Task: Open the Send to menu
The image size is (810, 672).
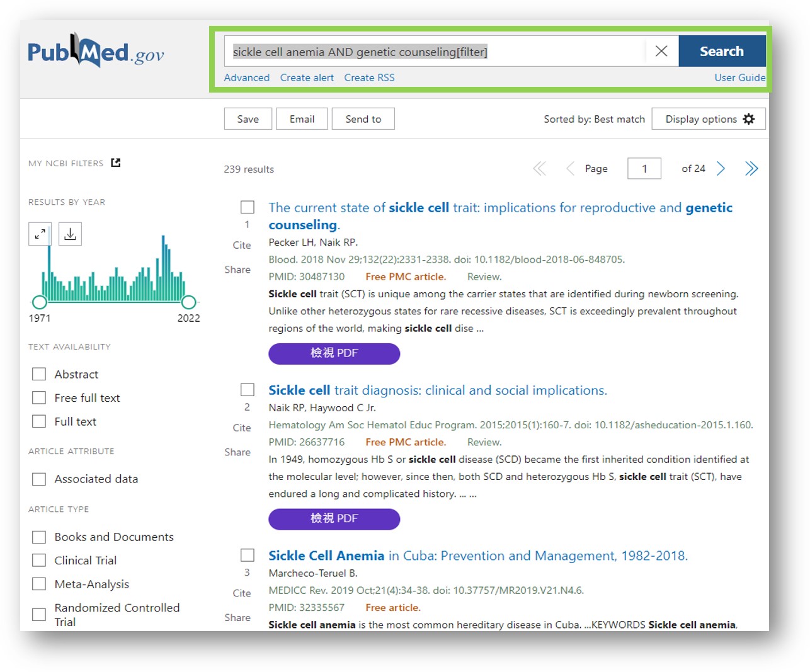Action: (x=363, y=119)
